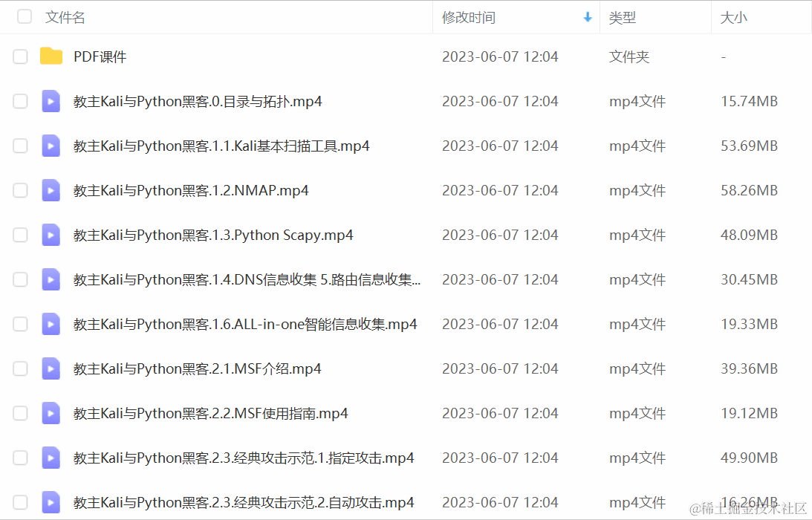Open the PDF课件 folder icon

[x=51, y=56]
